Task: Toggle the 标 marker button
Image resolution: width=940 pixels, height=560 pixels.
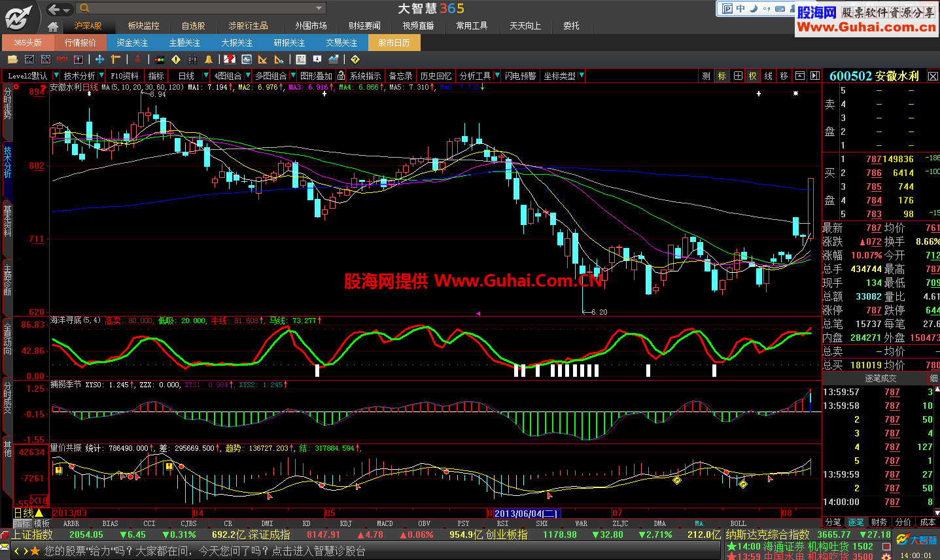Action: pyautogui.click(x=721, y=76)
